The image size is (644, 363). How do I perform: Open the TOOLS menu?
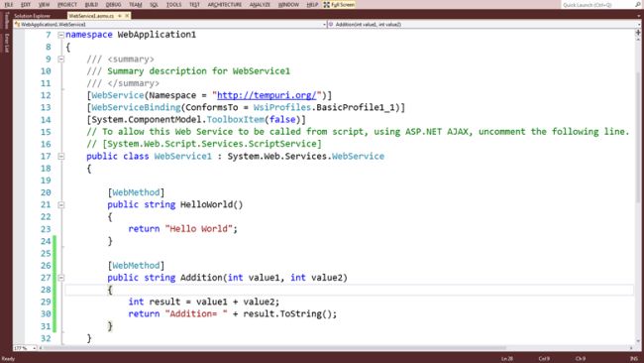(173, 5)
